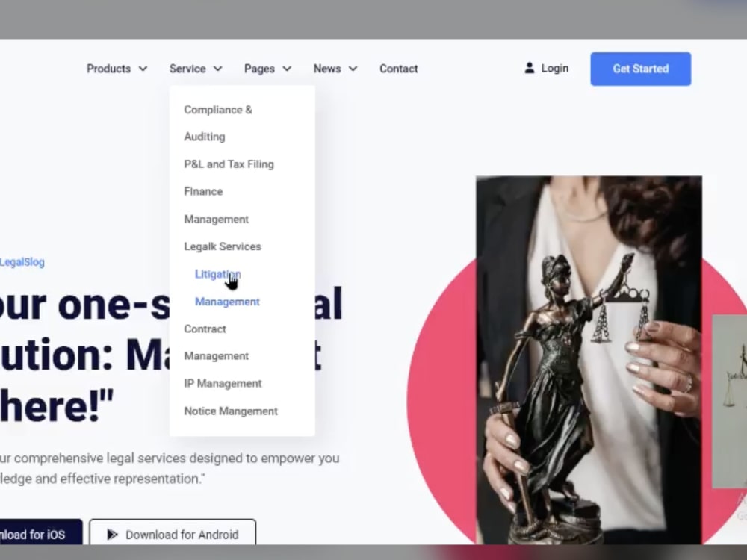
Task: Choose Contract Management service
Action: pos(217,343)
